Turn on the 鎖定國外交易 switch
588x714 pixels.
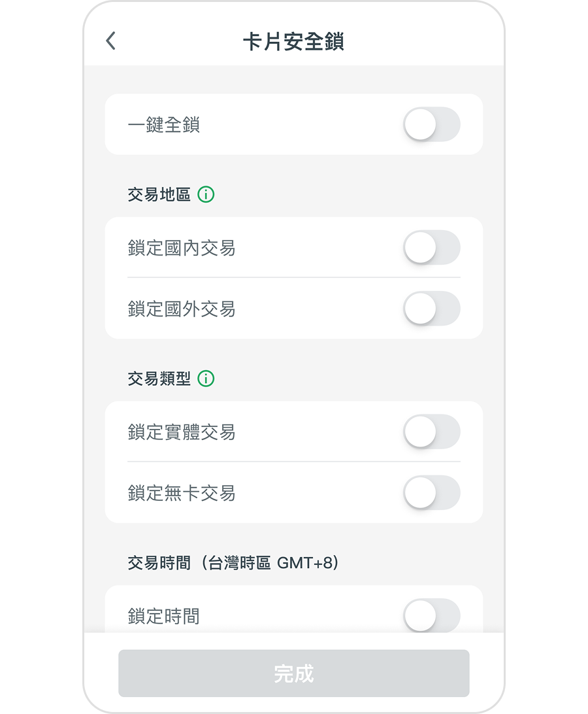pyautogui.click(x=431, y=309)
